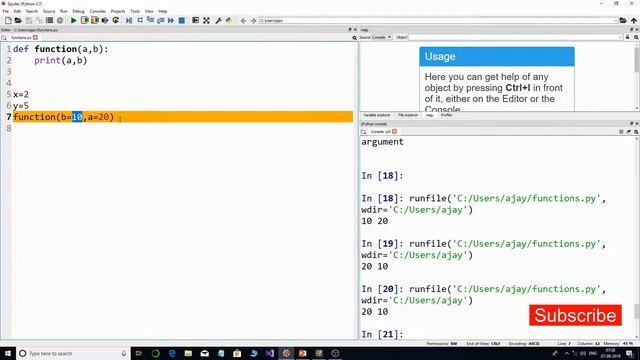Viewport: 640px width, 360px height.
Task: Click the taskbar search box
Action: (x=73, y=353)
